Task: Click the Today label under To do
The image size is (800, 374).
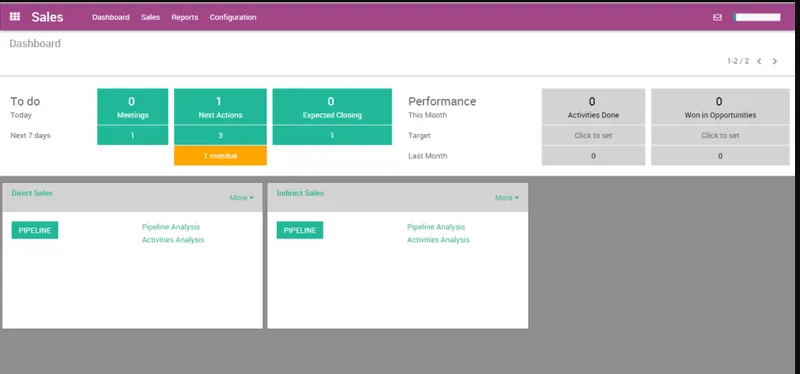Action: coord(21,115)
